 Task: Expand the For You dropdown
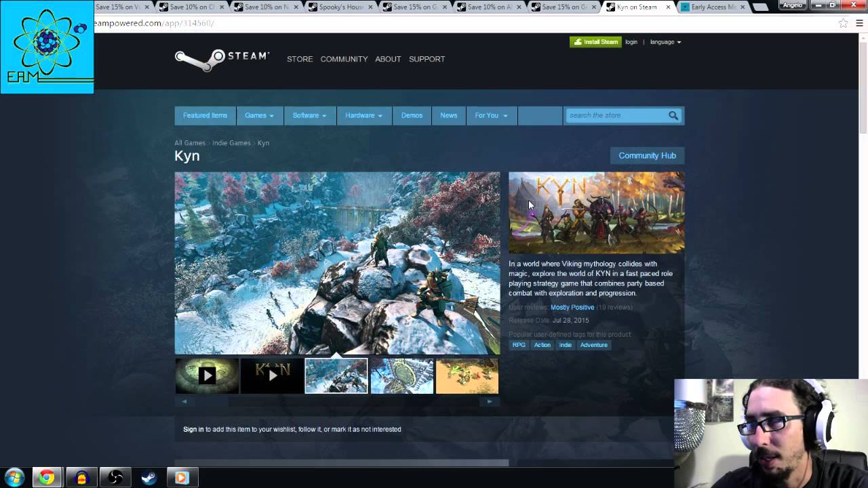491,115
